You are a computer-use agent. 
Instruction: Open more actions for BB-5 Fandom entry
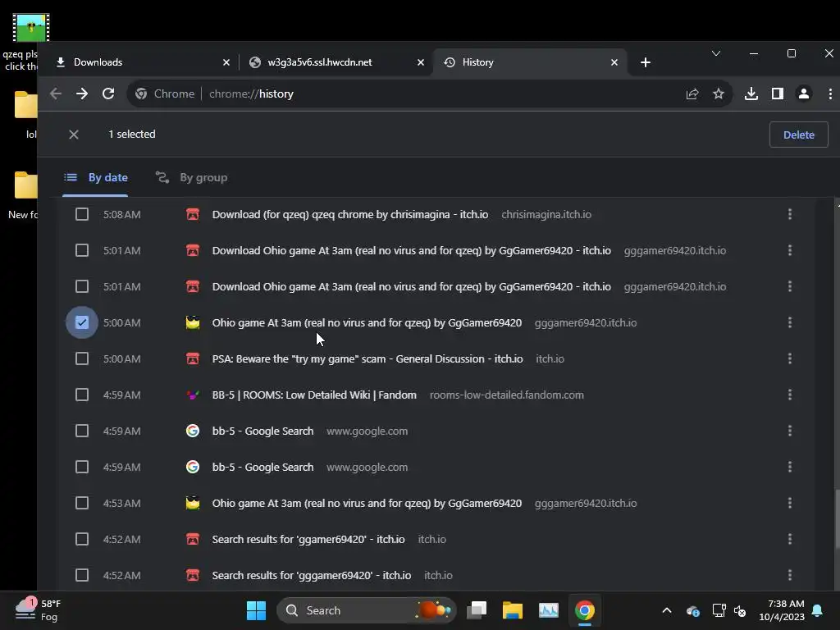(x=790, y=395)
